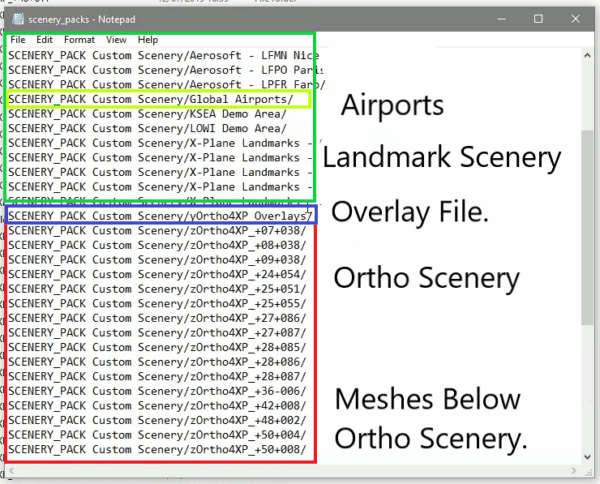600x484 pixels.
Task: Open the Help menu
Action: (148, 40)
